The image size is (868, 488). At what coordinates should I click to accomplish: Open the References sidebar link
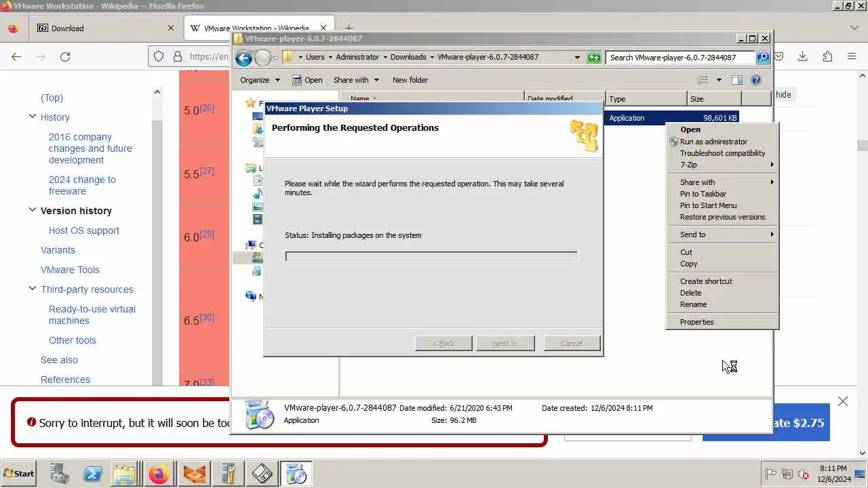click(65, 380)
